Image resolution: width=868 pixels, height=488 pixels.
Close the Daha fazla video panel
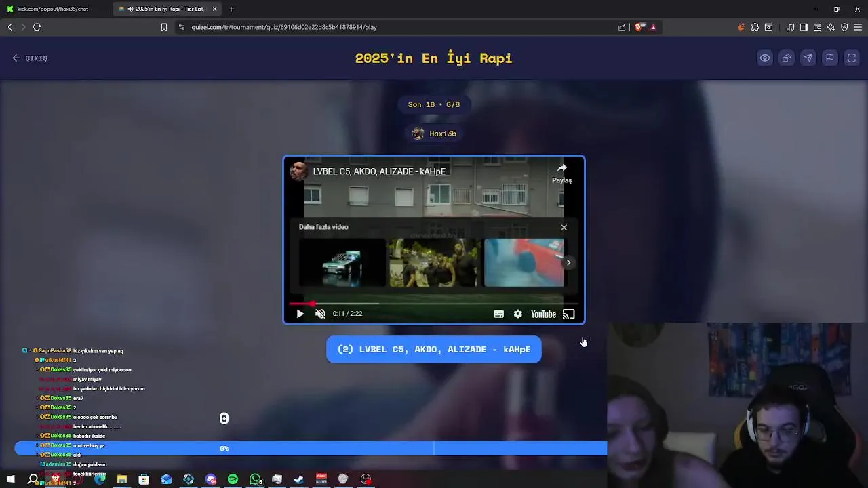coord(564,227)
